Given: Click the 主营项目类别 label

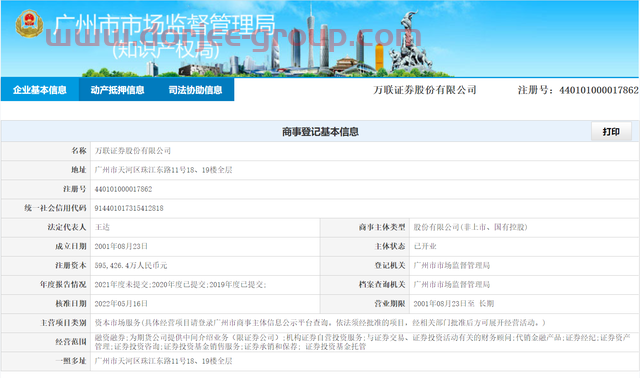Looking at the screenshot, I should pos(63,323).
